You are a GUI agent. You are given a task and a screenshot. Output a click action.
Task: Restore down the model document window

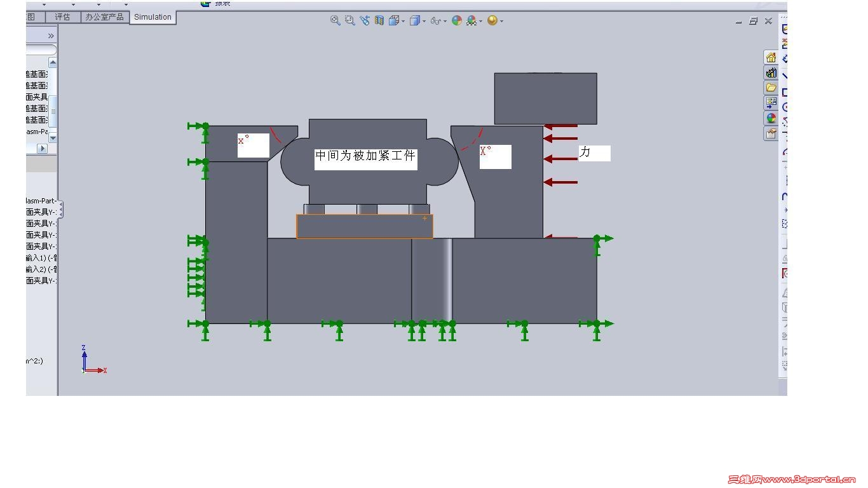(753, 21)
